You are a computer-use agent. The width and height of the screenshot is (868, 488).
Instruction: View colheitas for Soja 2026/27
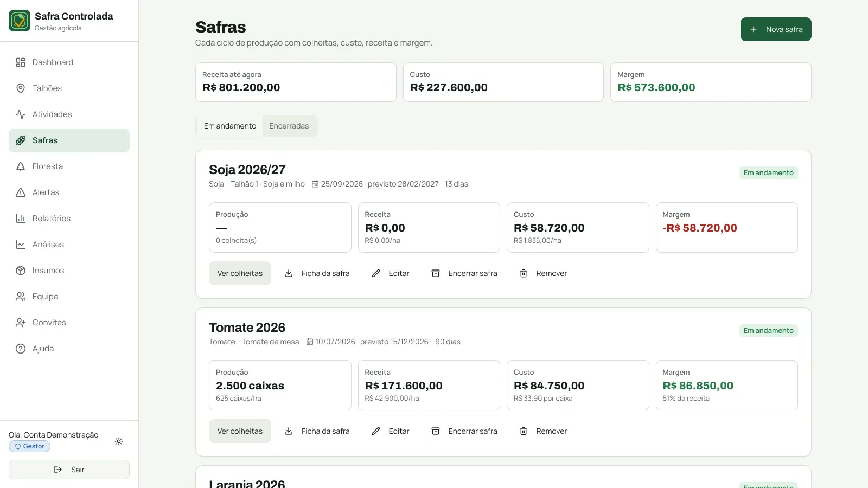[x=240, y=273]
